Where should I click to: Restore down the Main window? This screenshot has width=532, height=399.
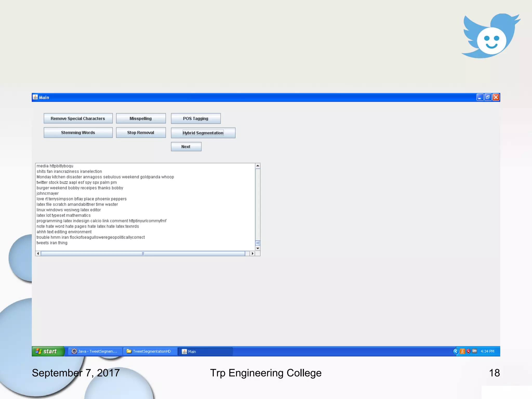[x=488, y=97]
